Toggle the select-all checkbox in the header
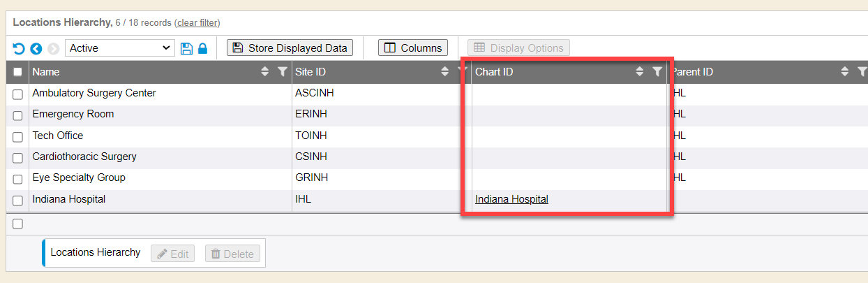Screen dimensions: 868x283 [x=18, y=72]
